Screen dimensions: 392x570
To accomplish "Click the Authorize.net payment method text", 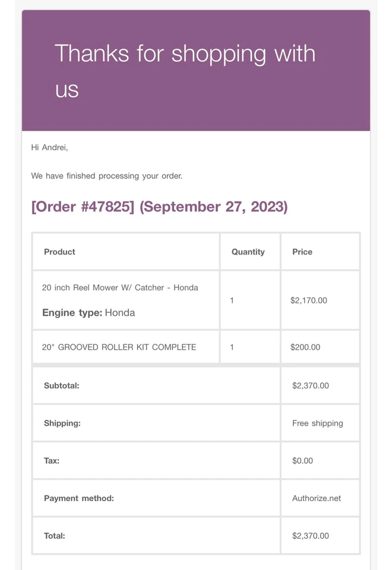I will [x=317, y=498].
